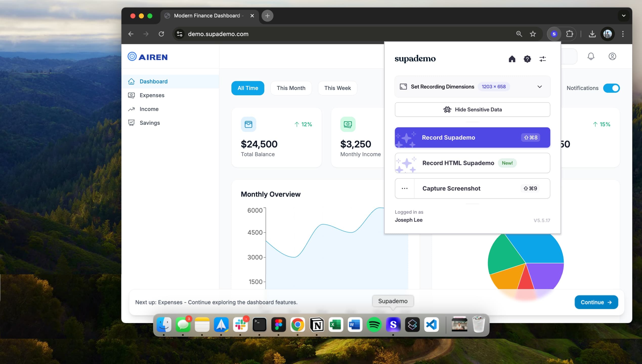Click the V5.5.17 version label
642x364 pixels.
[542, 220]
